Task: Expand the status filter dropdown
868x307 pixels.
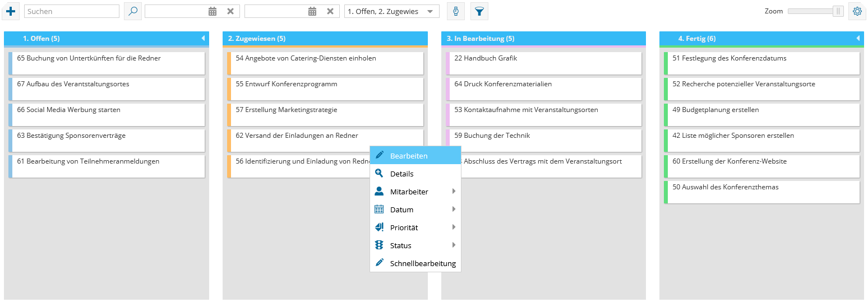Action: coord(430,11)
